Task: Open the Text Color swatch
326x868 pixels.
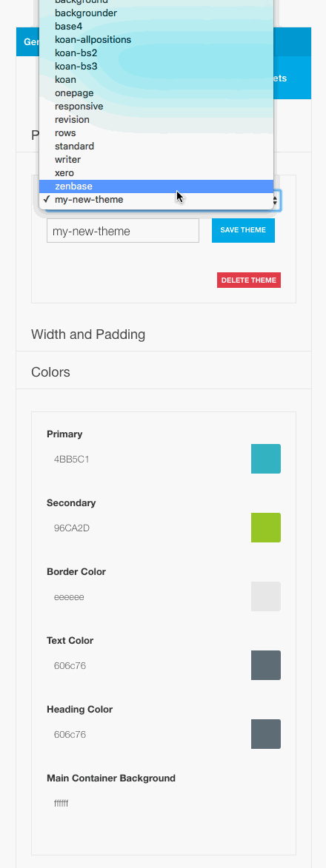Action: [x=266, y=665]
